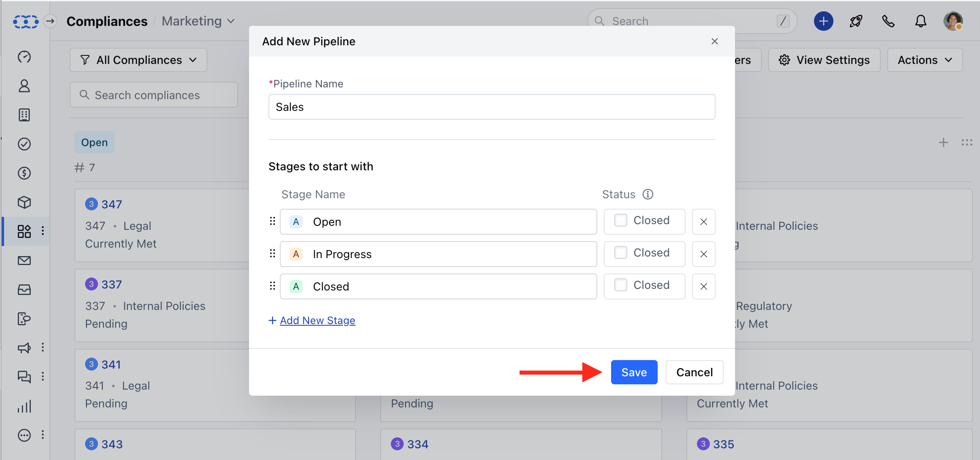980x460 pixels.
Task: Open the phone dialer icon
Action: tap(888, 21)
